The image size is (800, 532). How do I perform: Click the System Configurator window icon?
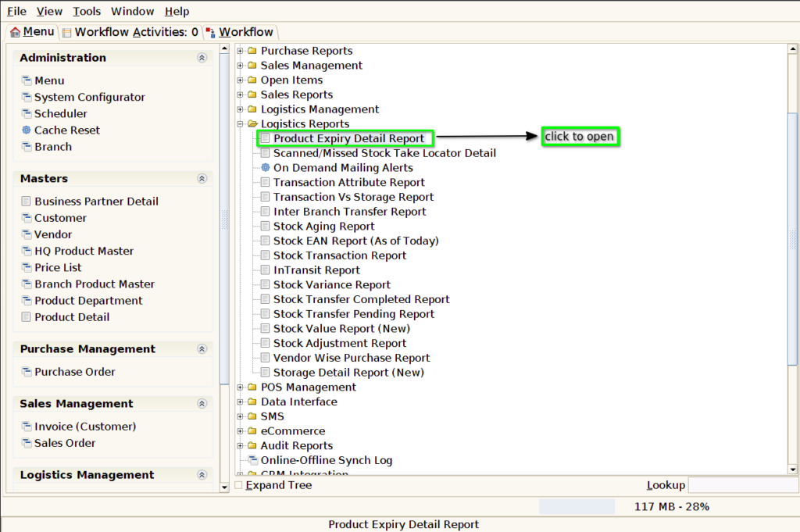pyautogui.click(x=27, y=97)
